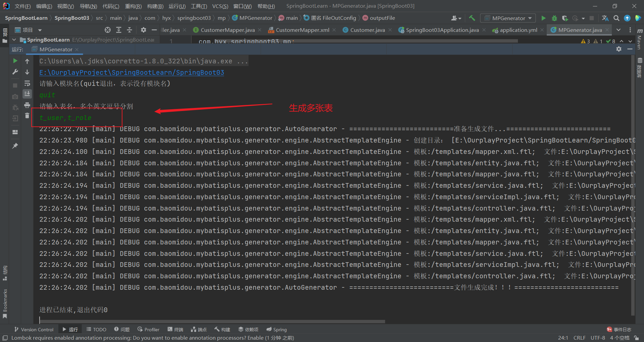The width and height of the screenshot is (644, 342).
Task: Toggle read-only lock in the status bar
Action: coord(636,338)
